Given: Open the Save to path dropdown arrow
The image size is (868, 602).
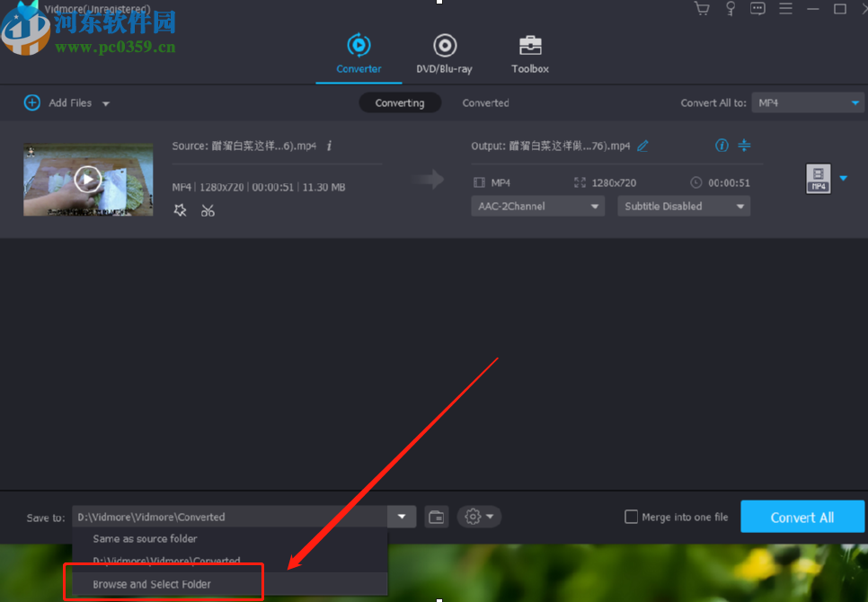Looking at the screenshot, I should (401, 517).
